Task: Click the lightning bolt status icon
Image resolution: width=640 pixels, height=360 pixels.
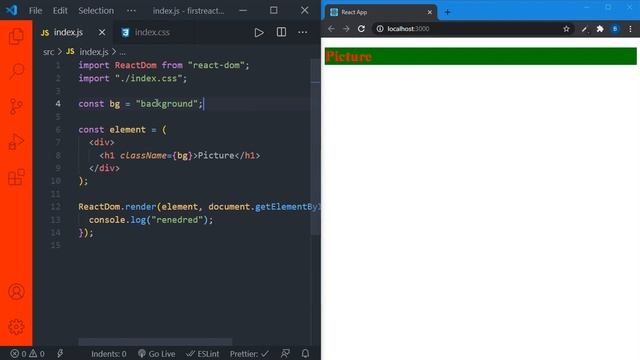Action: point(60,353)
